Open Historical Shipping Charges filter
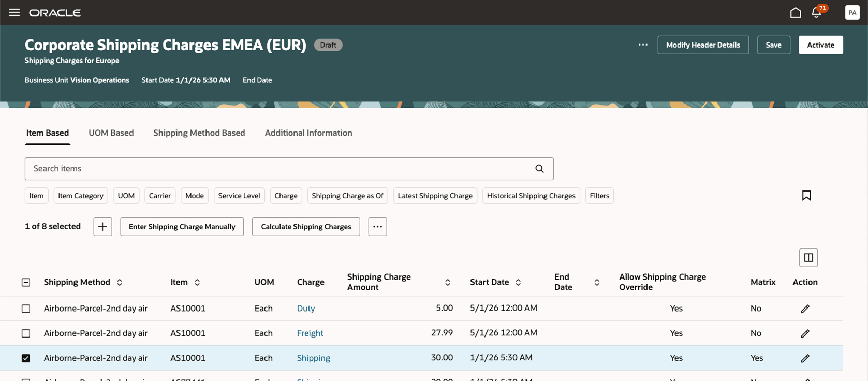This screenshot has width=868, height=381. point(531,196)
